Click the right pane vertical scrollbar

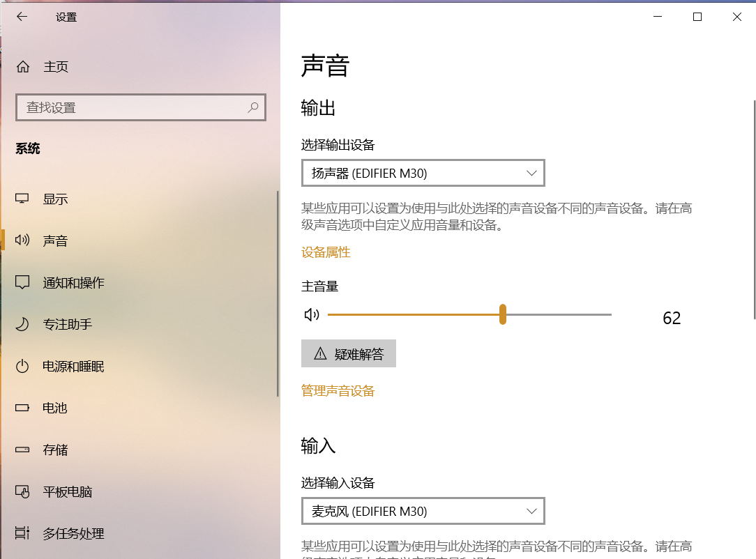[x=754, y=210]
